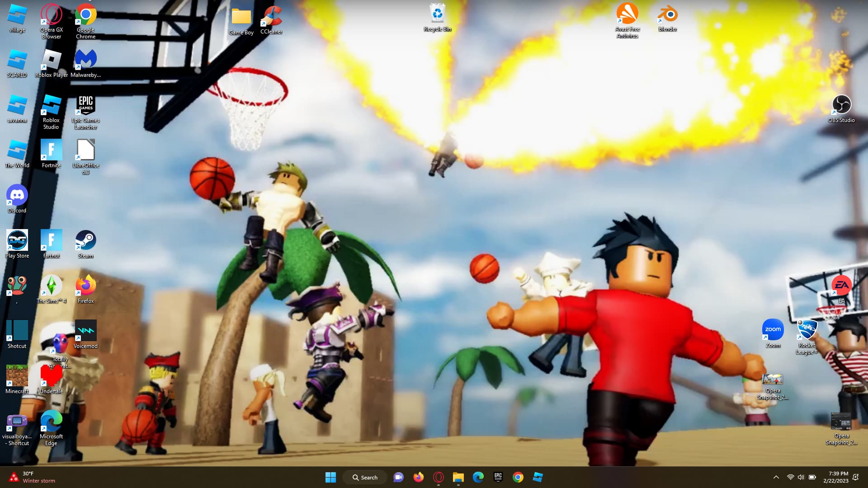Open the Recycle Bin
The image size is (868, 488).
[438, 18]
